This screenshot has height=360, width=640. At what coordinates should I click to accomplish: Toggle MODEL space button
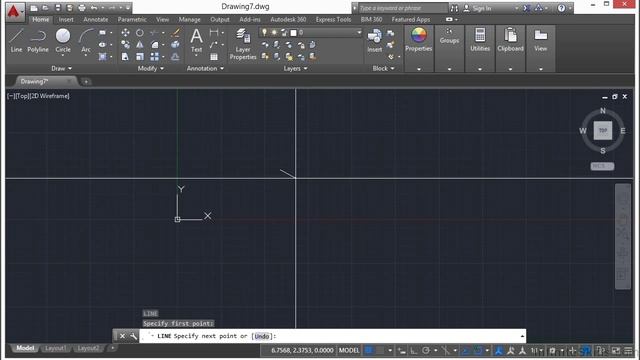(349, 350)
